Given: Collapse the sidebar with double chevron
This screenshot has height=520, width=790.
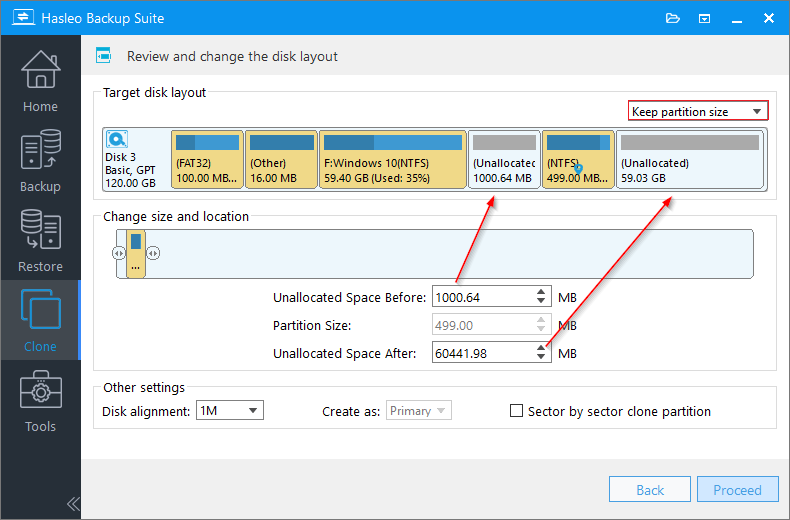Looking at the screenshot, I should tap(73, 503).
